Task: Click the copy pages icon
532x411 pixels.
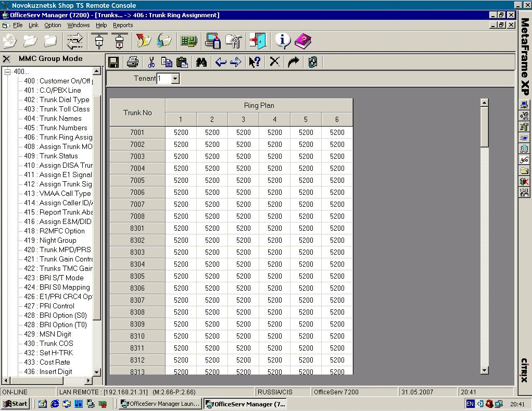Action: (167, 62)
